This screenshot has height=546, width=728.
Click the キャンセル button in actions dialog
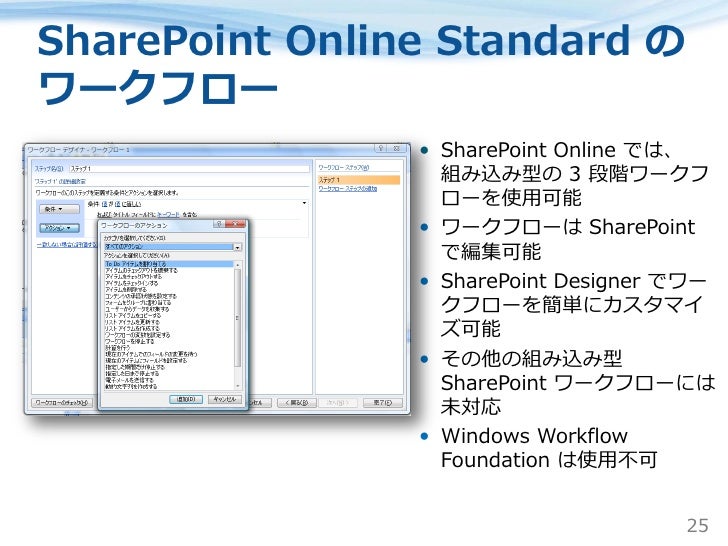[225, 399]
